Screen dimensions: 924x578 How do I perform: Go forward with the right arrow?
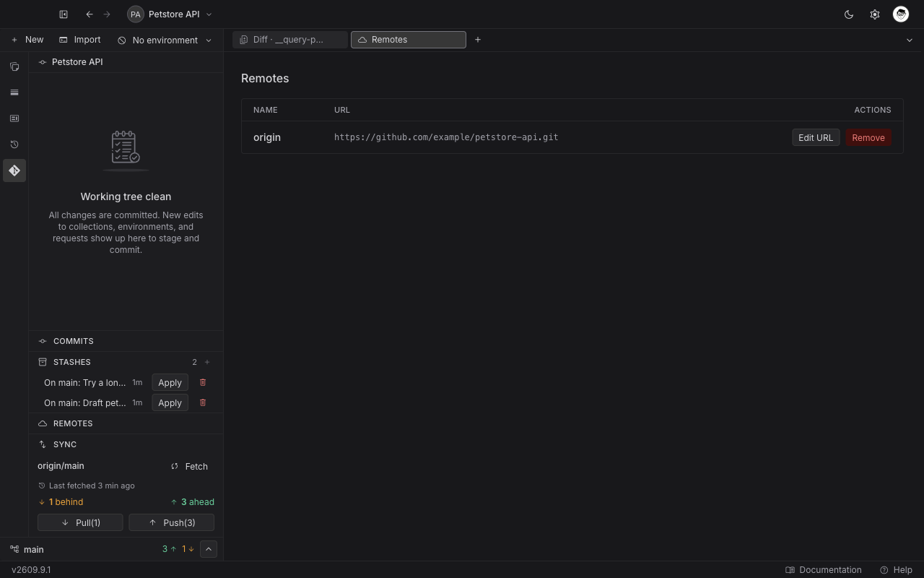tap(107, 14)
